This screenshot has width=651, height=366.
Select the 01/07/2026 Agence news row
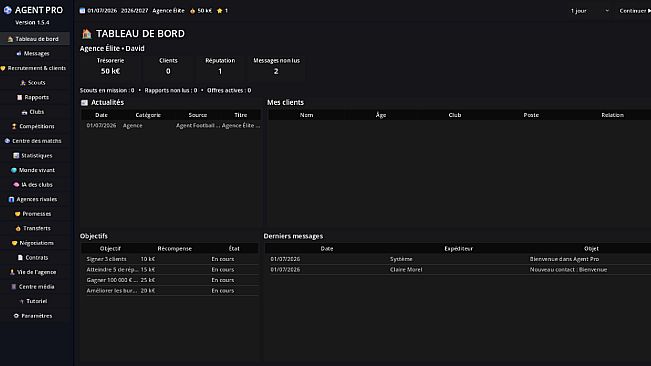click(x=171, y=125)
